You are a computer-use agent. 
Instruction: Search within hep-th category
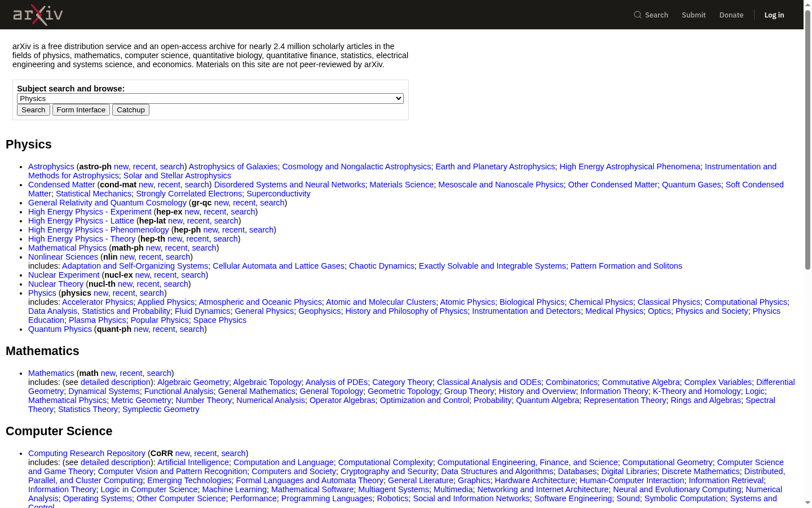click(x=226, y=239)
